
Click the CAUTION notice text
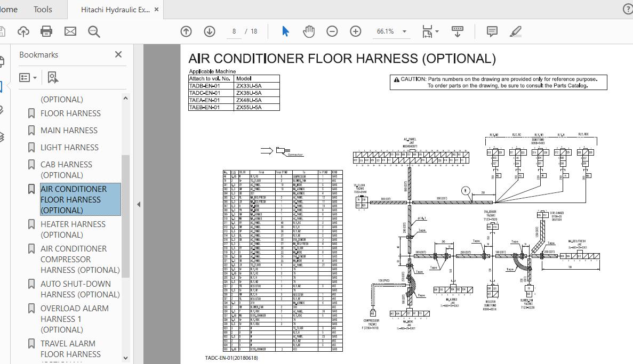tap(498, 82)
